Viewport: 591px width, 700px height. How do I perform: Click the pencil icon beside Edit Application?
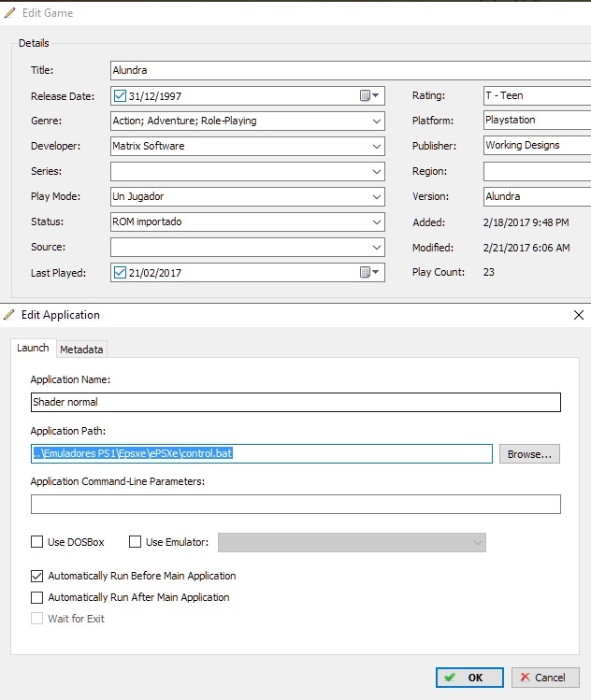coord(9,315)
